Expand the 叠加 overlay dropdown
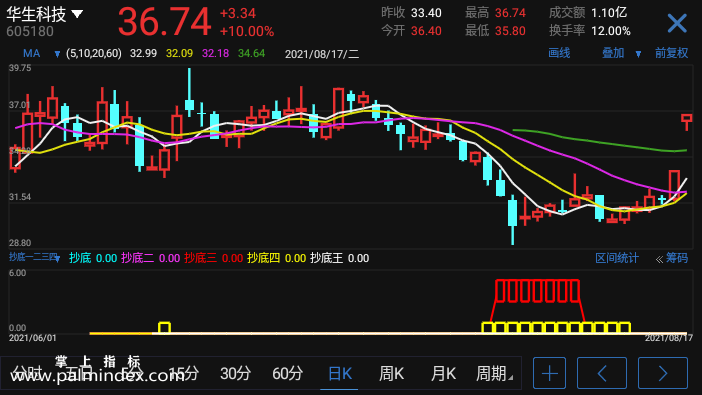This screenshot has width=702, height=395. tap(638, 54)
